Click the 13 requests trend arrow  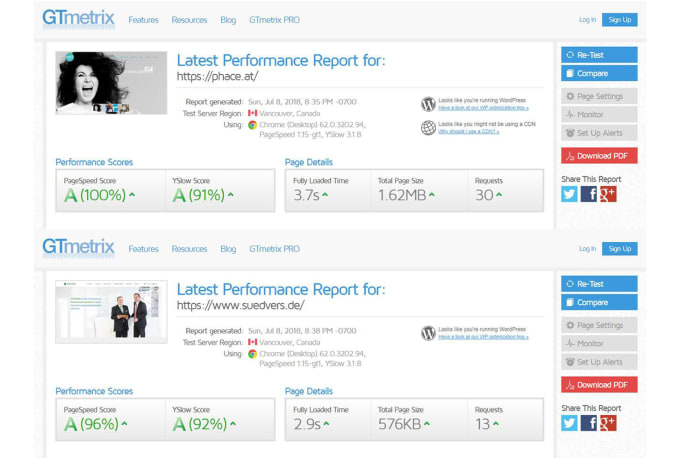(496, 424)
